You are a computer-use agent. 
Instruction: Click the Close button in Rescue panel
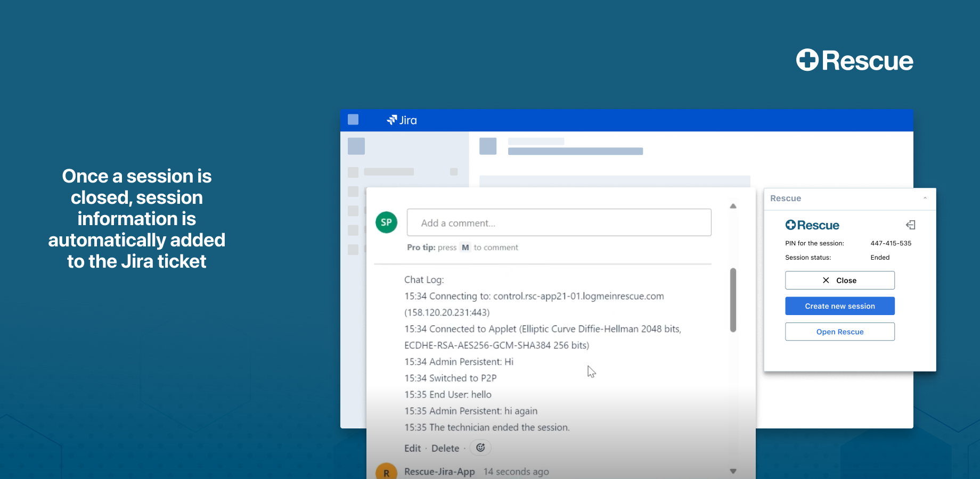840,280
